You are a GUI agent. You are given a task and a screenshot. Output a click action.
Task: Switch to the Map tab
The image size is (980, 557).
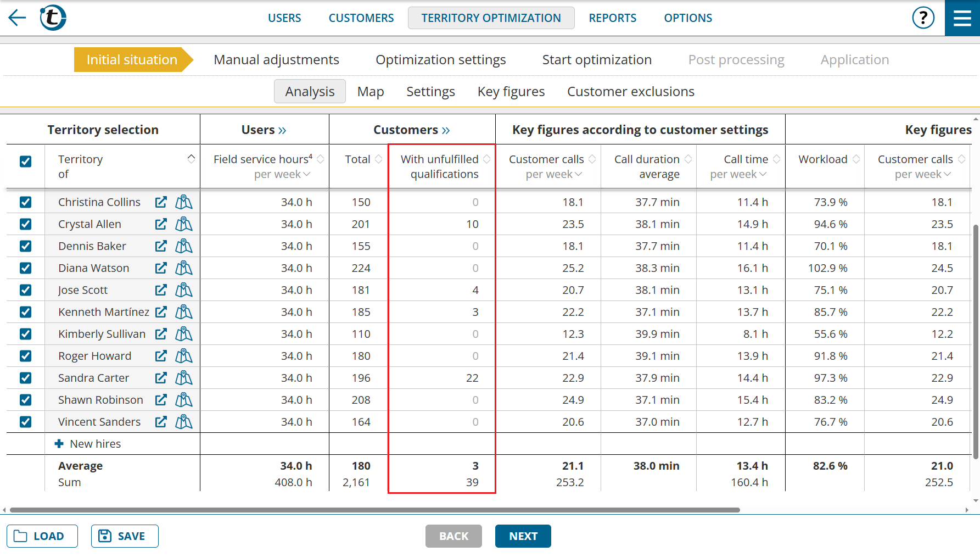pos(370,92)
